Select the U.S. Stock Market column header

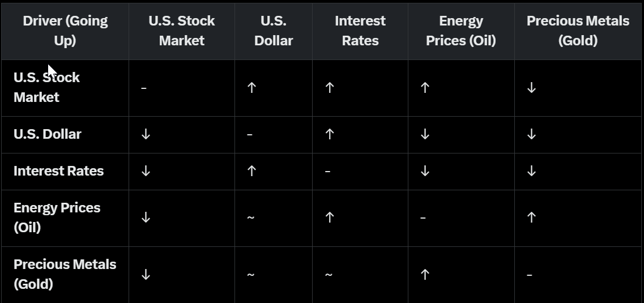(x=182, y=31)
